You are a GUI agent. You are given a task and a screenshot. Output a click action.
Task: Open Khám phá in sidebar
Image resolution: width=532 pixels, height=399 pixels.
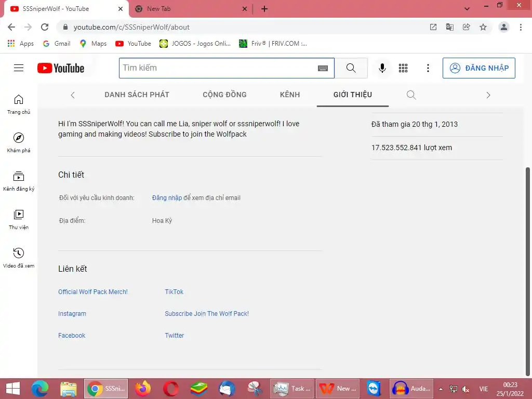tap(19, 143)
